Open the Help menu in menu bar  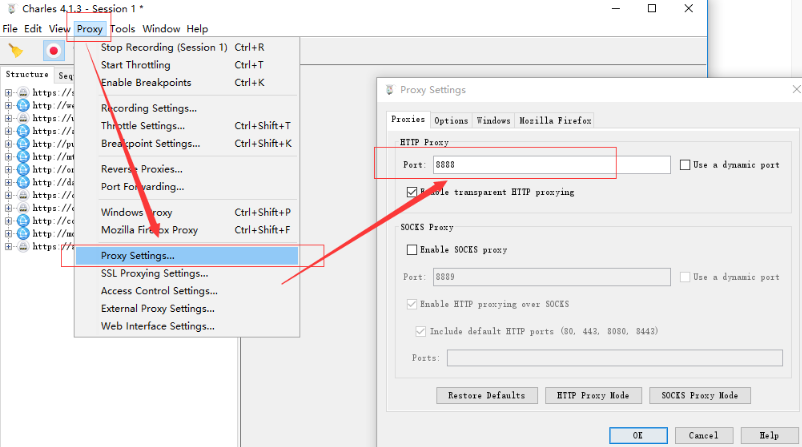[x=197, y=29]
